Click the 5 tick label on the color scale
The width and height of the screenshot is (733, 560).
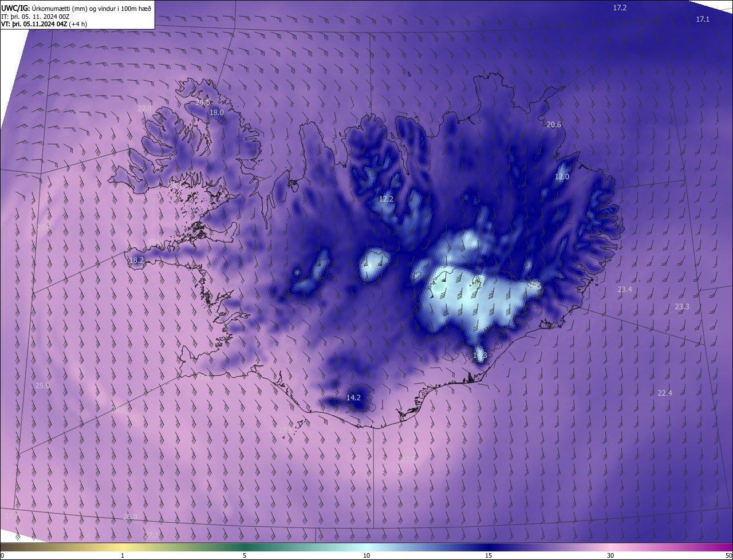[x=245, y=555]
